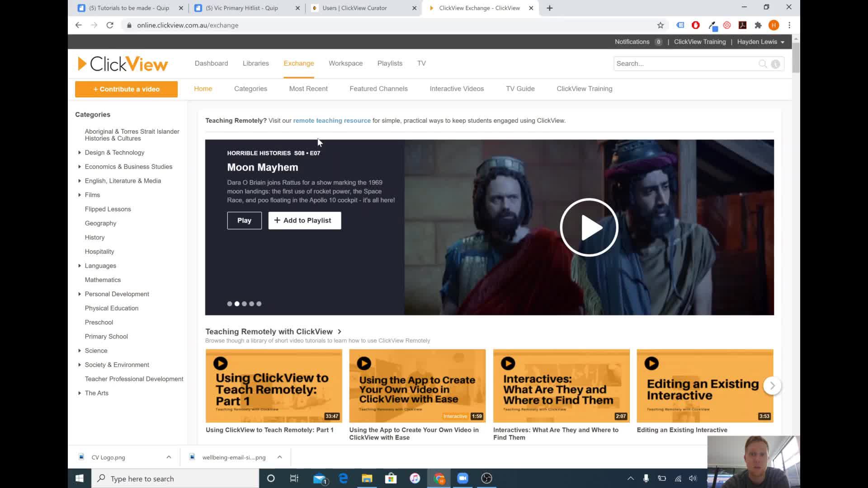The height and width of the screenshot is (488, 868).
Task: Expand Economics & Business Studies category
Action: pos(80,167)
